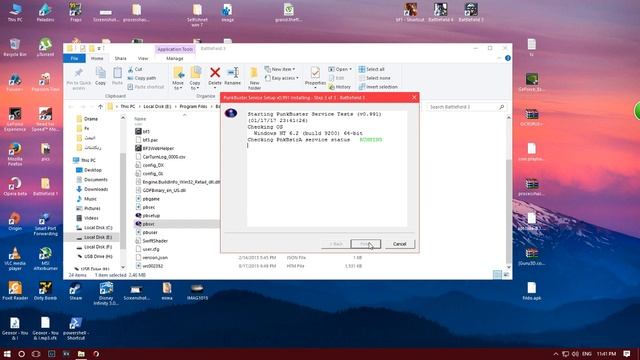Click Select all in the ribbon

371,69
